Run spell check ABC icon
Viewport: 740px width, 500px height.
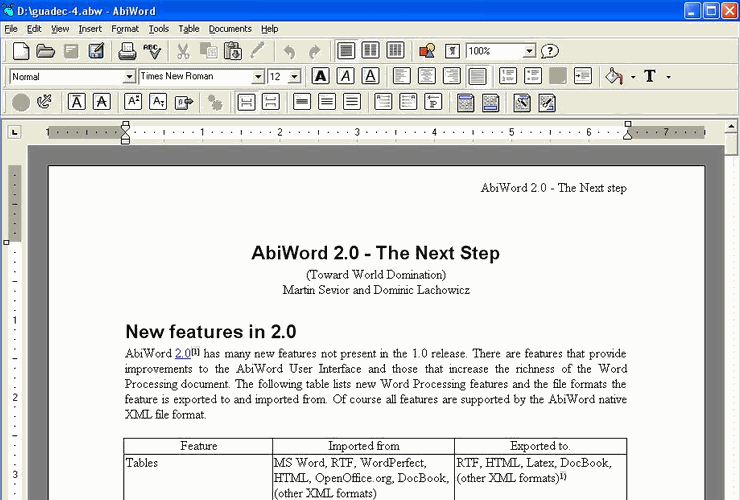[152, 51]
